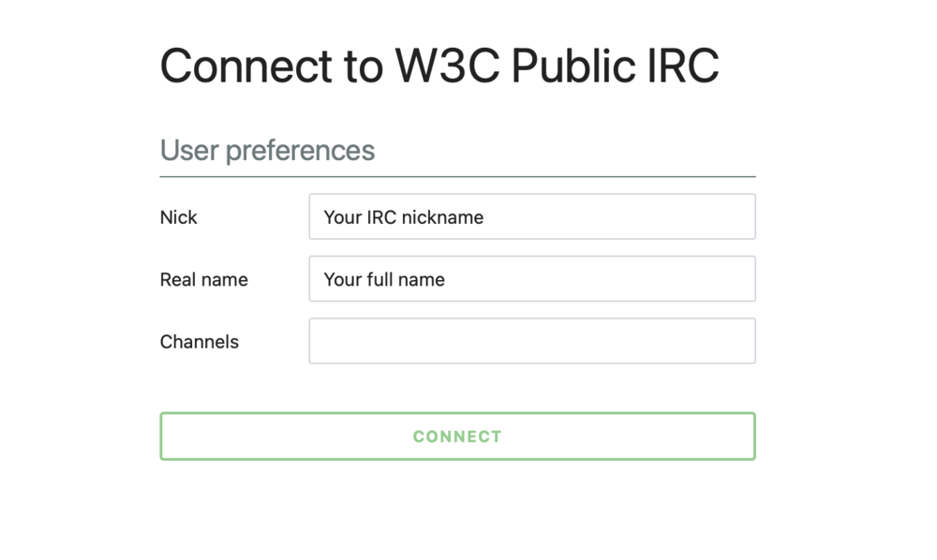The width and height of the screenshot is (937, 560).
Task: Click the Channels label
Action: 200,342
